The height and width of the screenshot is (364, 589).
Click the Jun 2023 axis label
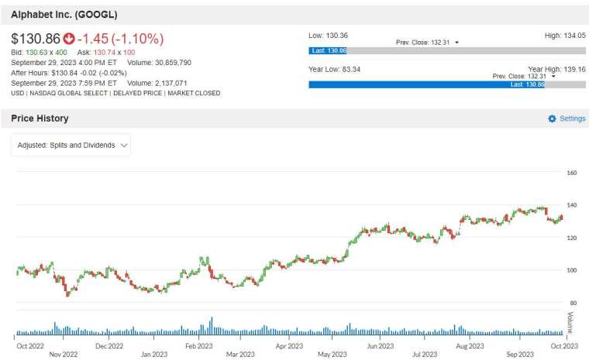tap(381, 346)
